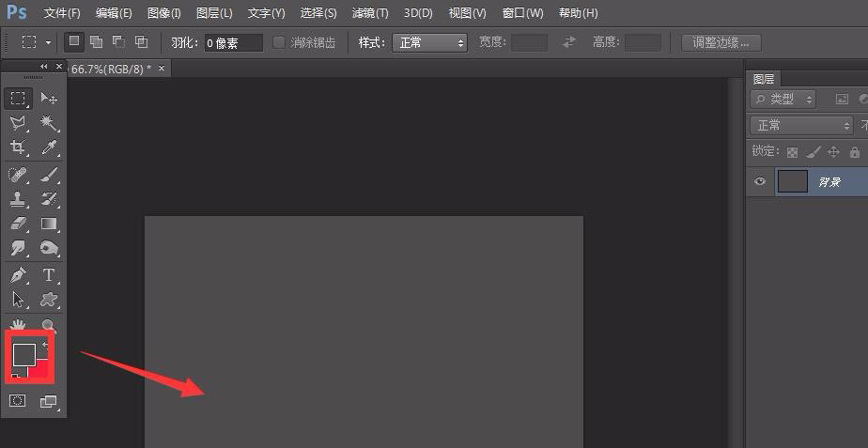Choose Add to selection mode
The image size is (868, 448).
point(97,41)
